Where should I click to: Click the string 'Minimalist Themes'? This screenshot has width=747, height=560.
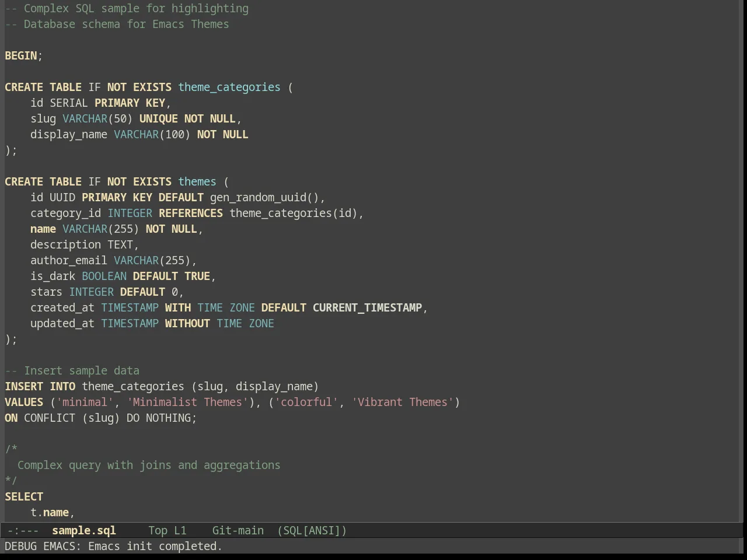[187, 402]
